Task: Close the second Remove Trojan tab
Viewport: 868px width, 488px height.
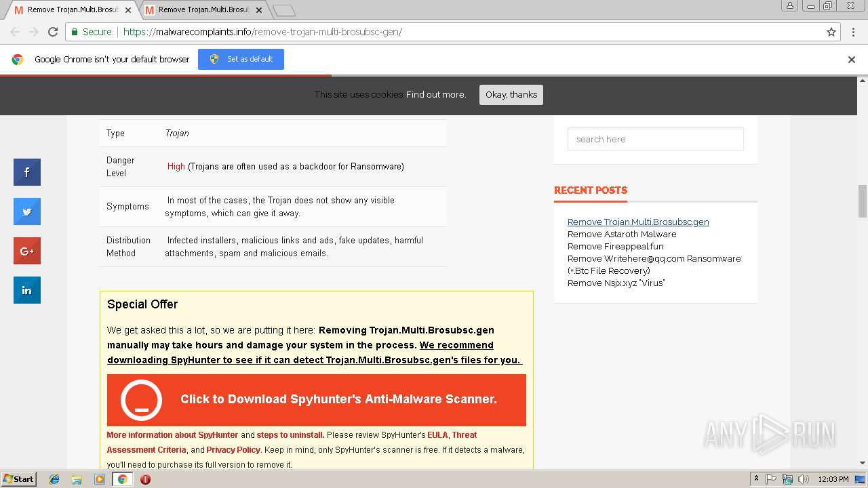Action: point(259,10)
